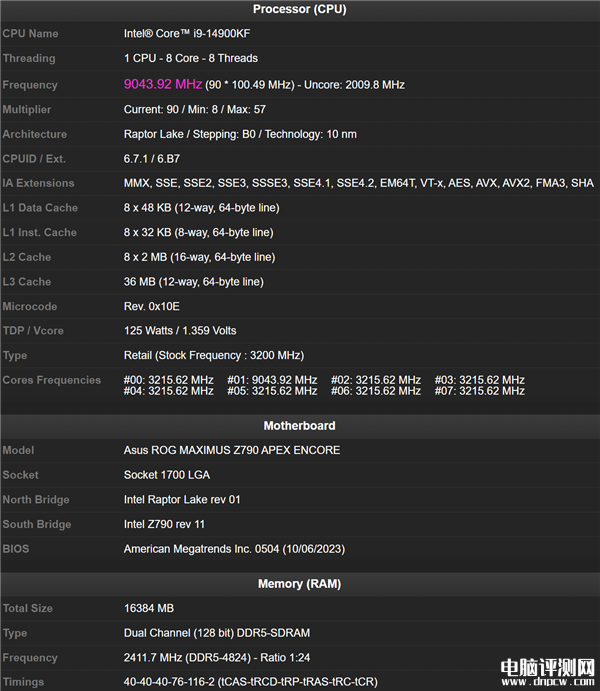Image resolution: width=600 pixels, height=691 pixels.
Task: Click the Timings row label
Action: (23, 682)
